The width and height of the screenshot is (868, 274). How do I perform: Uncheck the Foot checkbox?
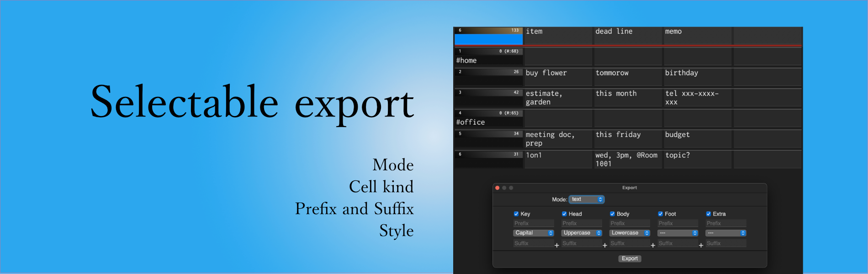pos(661,214)
